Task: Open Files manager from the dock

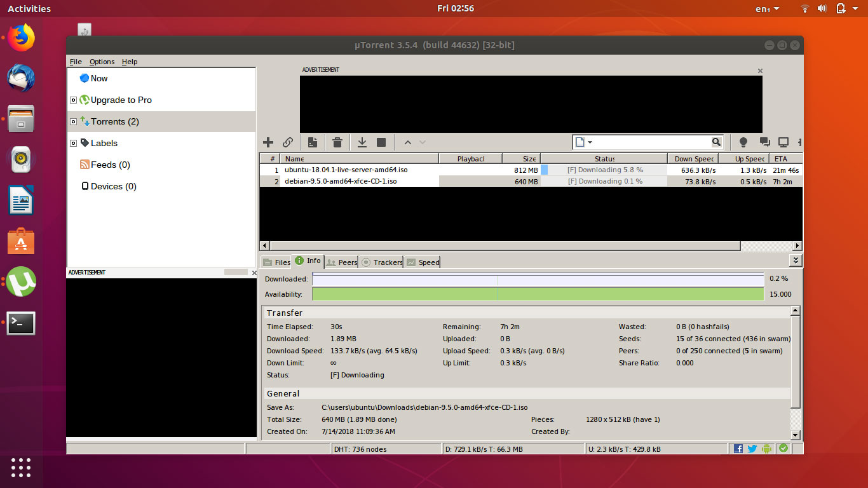Action: click(21, 119)
